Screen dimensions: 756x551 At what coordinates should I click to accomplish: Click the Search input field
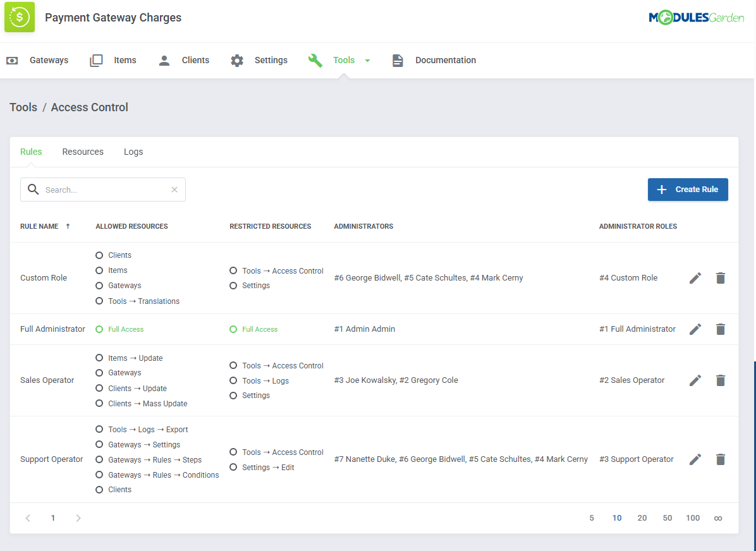tap(104, 190)
